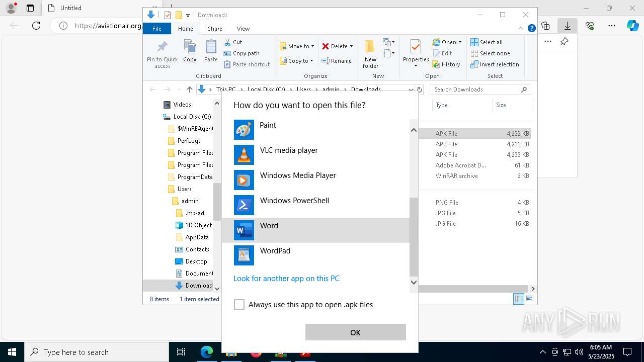Image resolution: width=644 pixels, height=362 pixels.
Task: Open Edge from the taskbar
Action: (x=207, y=352)
